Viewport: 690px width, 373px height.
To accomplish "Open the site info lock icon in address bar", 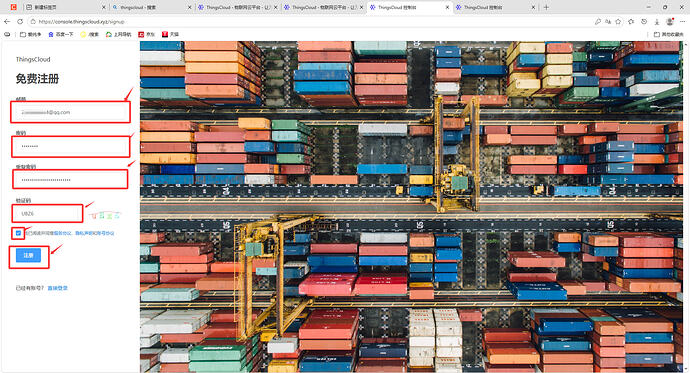I will coord(33,21).
